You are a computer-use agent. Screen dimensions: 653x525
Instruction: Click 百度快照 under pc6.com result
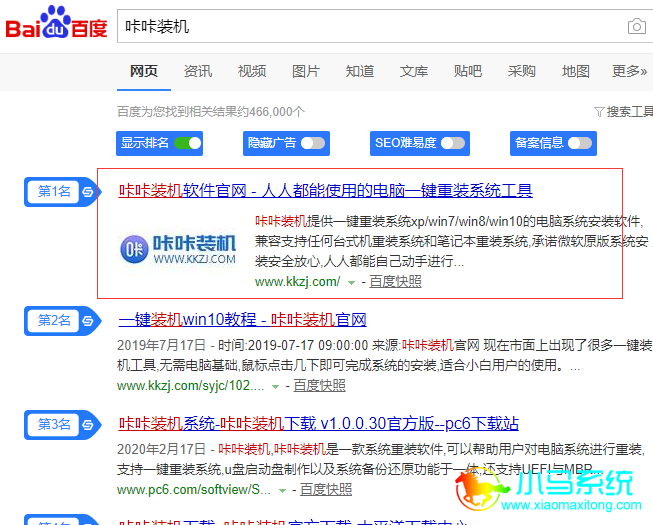coord(326,490)
